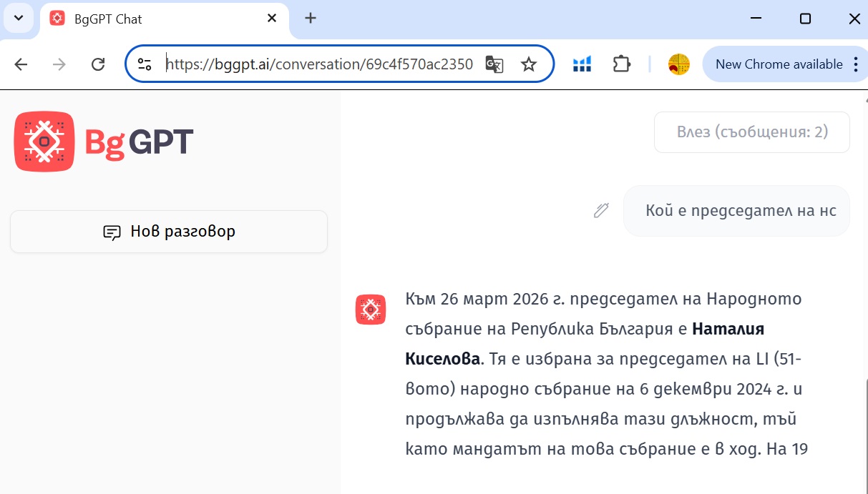View site information icon in the address bar
This screenshot has width=868, height=494.
point(145,64)
